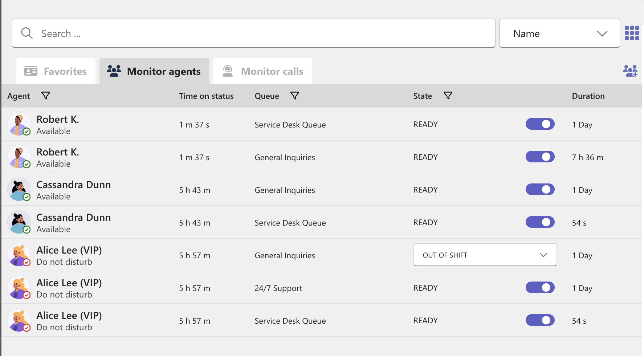644x356 pixels.
Task: Toggle Robert K. Service Desk Queue ready switch
Action: pyautogui.click(x=540, y=124)
